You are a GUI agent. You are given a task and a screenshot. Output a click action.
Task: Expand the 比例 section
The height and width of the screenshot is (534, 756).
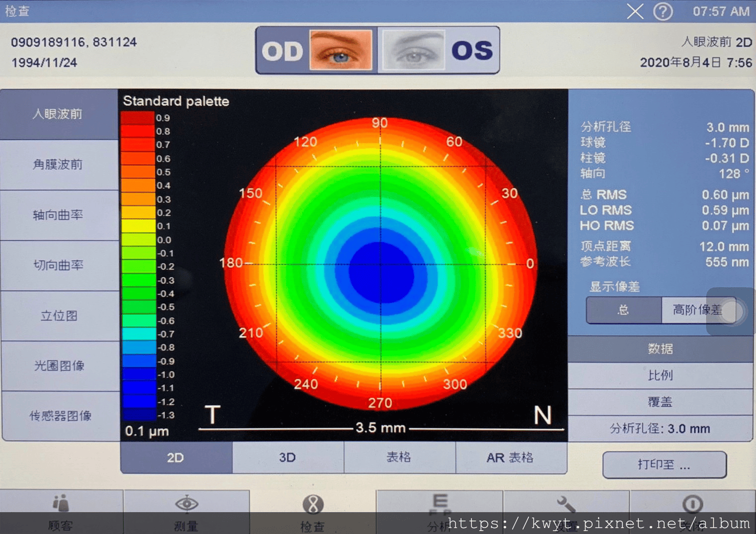[660, 375]
